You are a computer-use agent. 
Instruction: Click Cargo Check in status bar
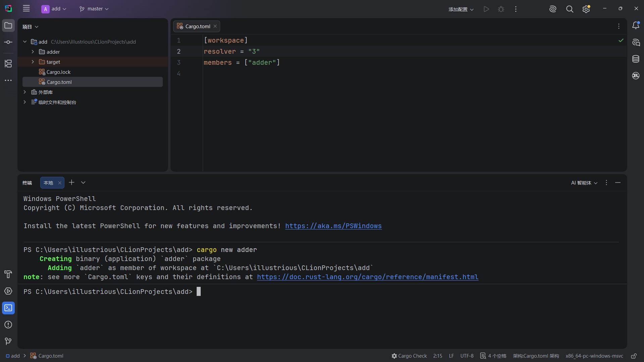409,356
